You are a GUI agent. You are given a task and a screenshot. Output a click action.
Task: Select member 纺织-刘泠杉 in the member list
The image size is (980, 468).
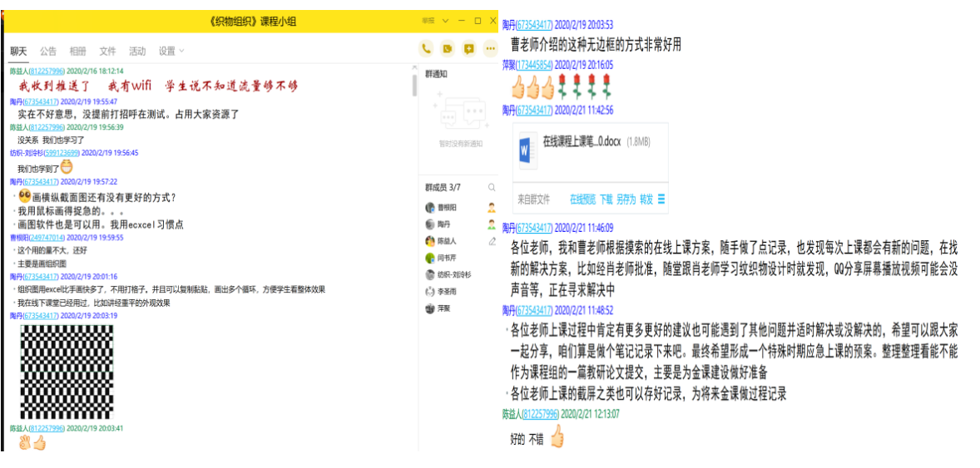click(455, 274)
